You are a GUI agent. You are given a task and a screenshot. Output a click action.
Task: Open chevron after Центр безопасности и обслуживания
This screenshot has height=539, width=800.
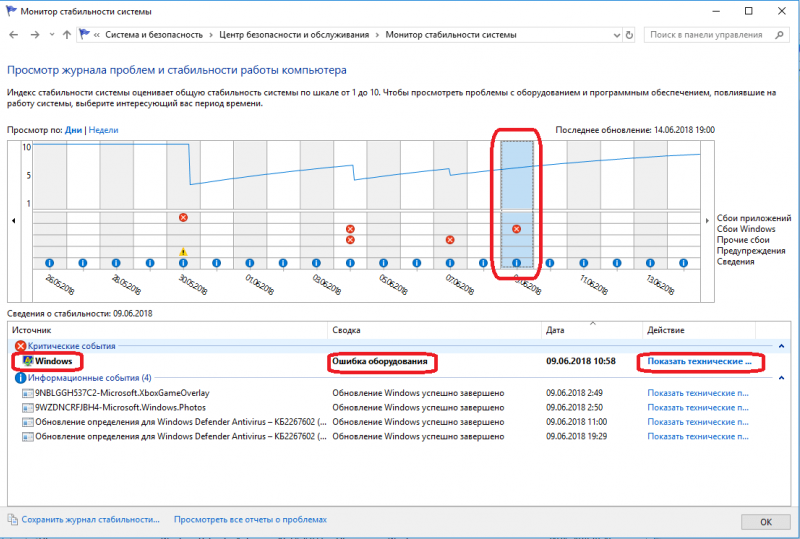coord(377,35)
